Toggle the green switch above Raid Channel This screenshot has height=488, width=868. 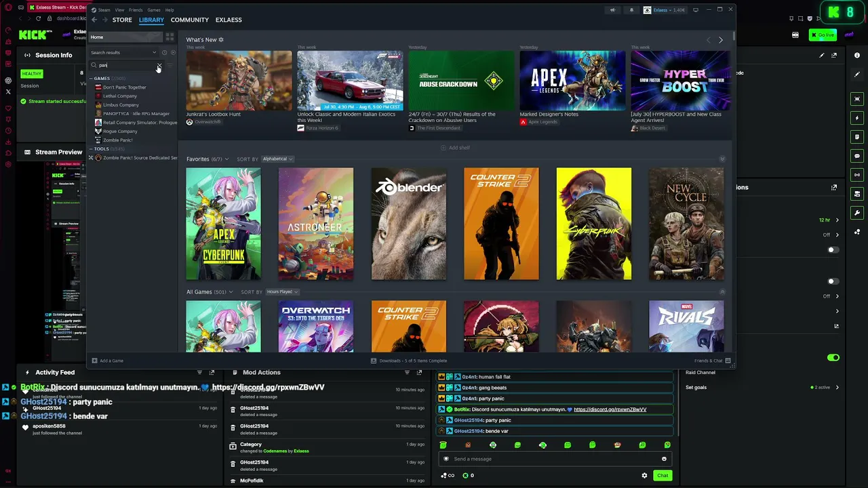pyautogui.click(x=833, y=357)
